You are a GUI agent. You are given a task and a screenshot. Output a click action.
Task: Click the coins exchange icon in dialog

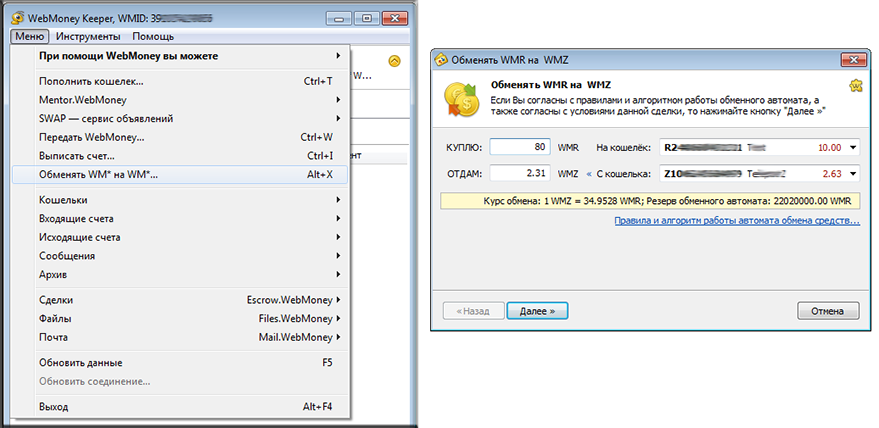[461, 99]
